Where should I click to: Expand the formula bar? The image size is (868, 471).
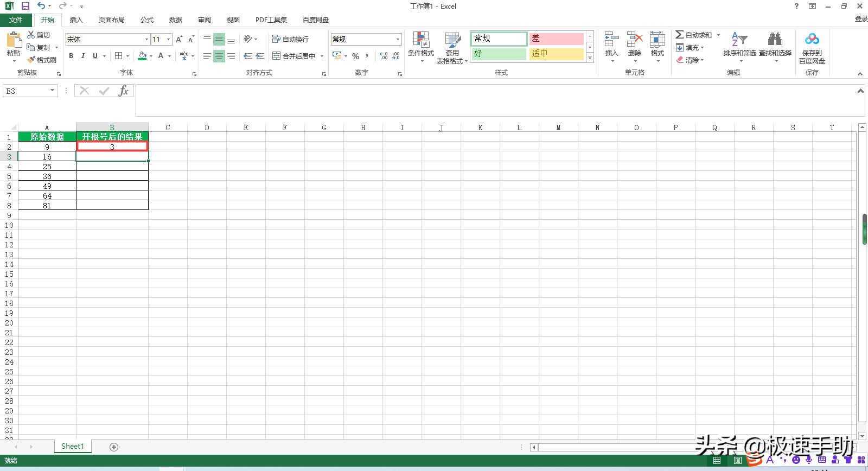coord(860,91)
